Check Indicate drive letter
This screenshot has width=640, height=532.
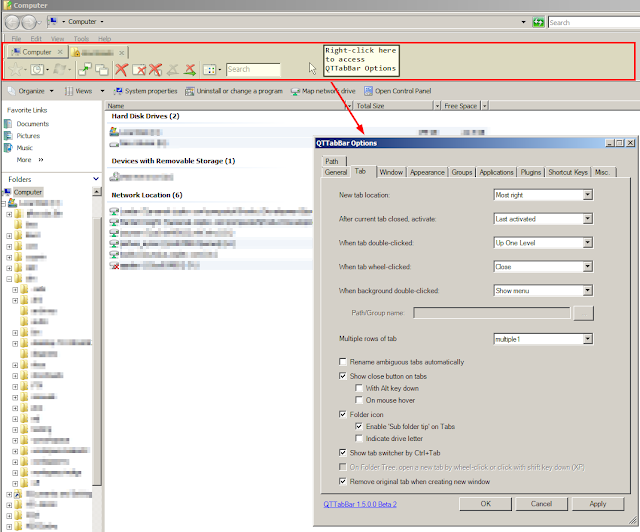(x=359, y=438)
